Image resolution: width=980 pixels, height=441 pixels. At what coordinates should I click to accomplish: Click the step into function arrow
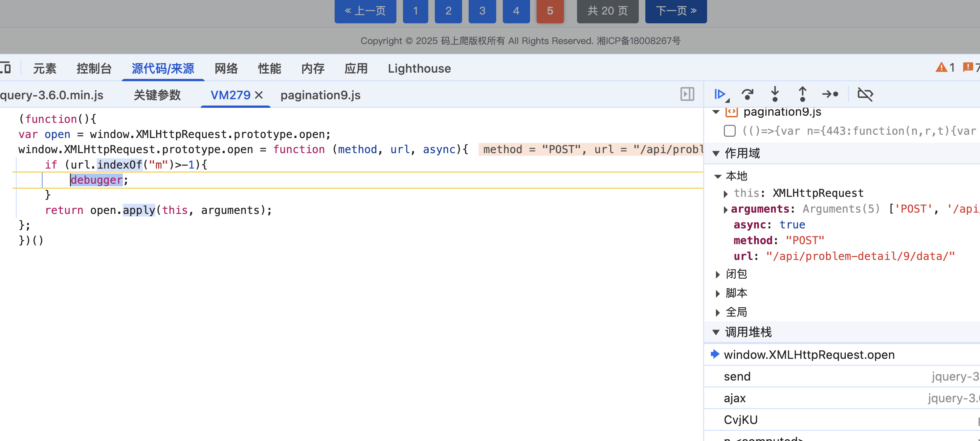point(775,94)
